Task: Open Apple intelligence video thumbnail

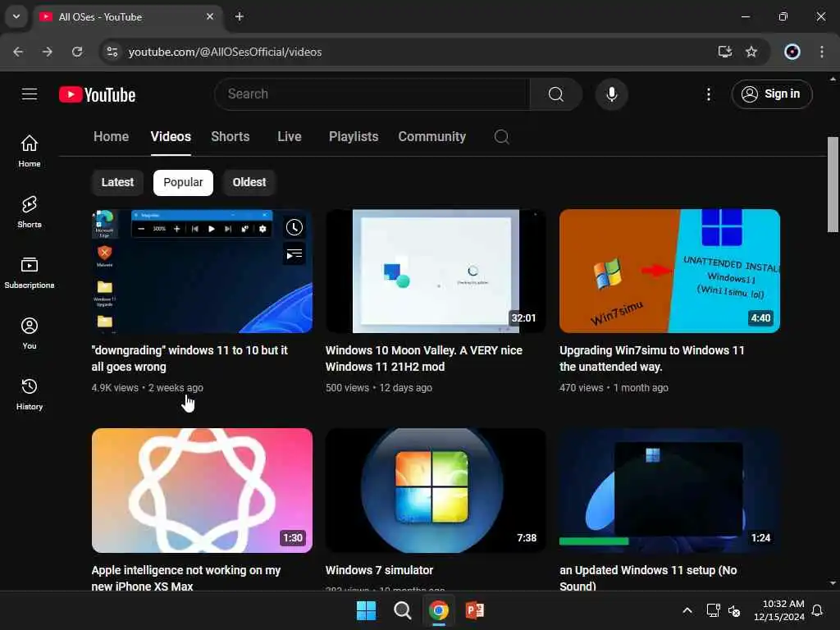Action: 202,491
